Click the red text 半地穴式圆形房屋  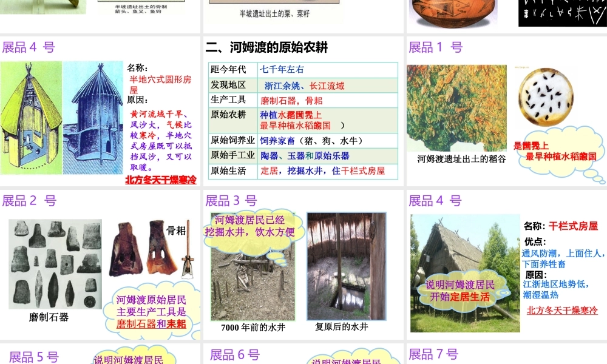tap(160, 85)
